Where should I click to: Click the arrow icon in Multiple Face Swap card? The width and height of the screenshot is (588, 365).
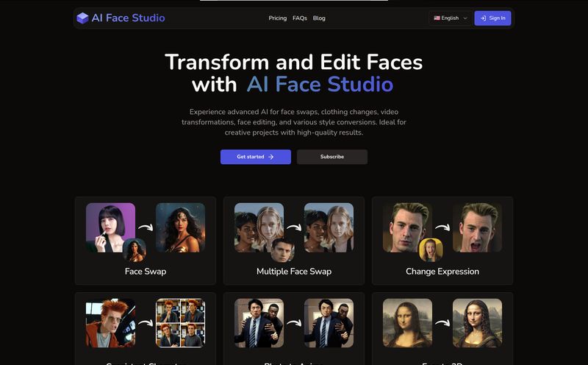click(x=294, y=227)
